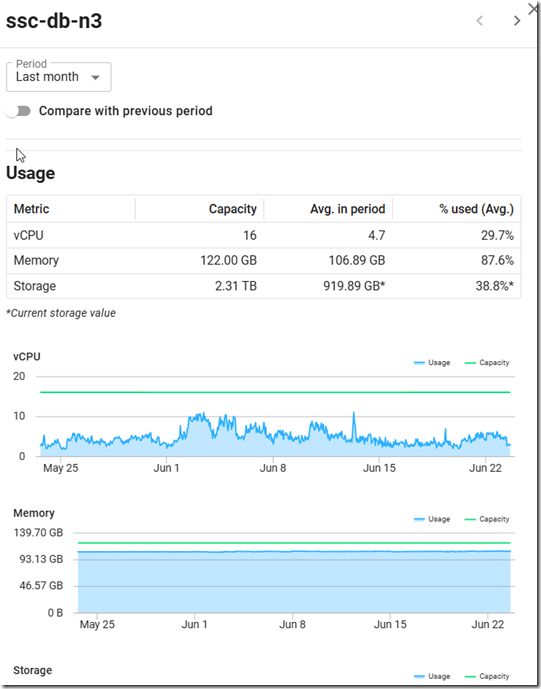The height and width of the screenshot is (689, 541).
Task: Toggle Compare with previous period switch
Action: coord(18,111)
